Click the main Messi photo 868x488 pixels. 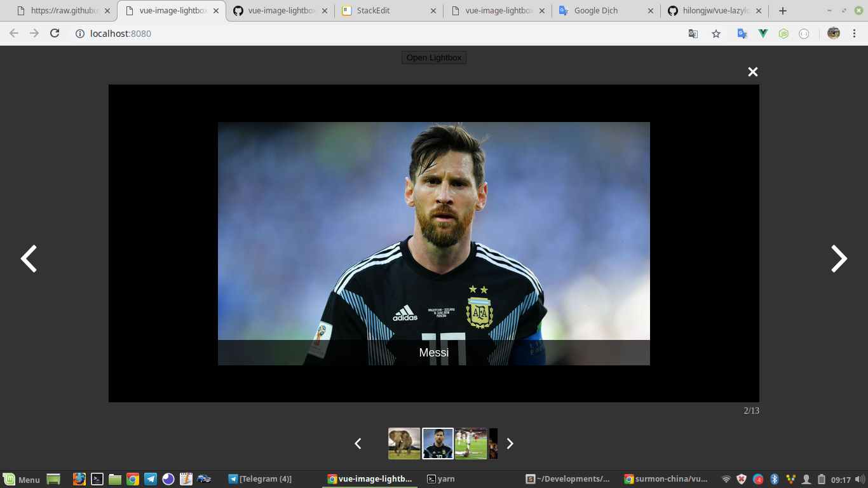[434, 243]
